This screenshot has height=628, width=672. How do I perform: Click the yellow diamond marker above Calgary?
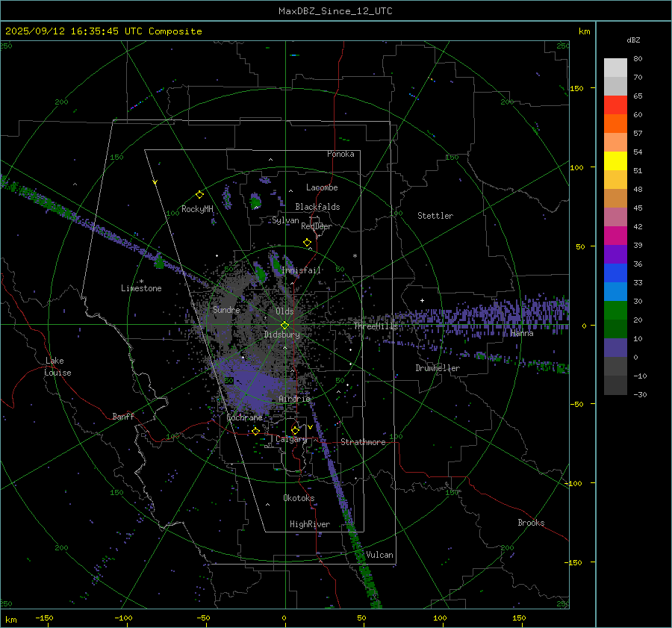(x=295, y=430)
